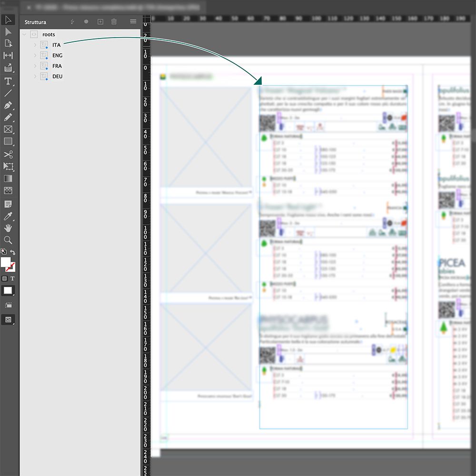Image resolution: width=476 pixels, height=476 pixels.
Task: Click the delete trash button in Struttura
Action: point(114,21)
